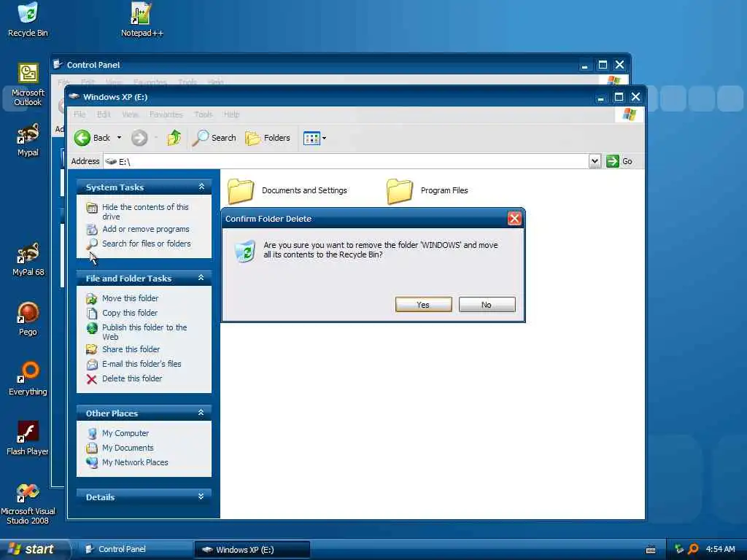This screenshot has width=747, height=560.
Task: Open the Search toolbar button
Action: (x=214, y=138)
